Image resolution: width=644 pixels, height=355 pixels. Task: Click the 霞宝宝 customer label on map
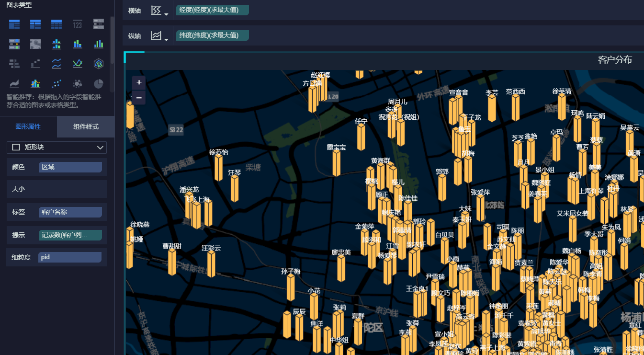(x=337, y=147)
